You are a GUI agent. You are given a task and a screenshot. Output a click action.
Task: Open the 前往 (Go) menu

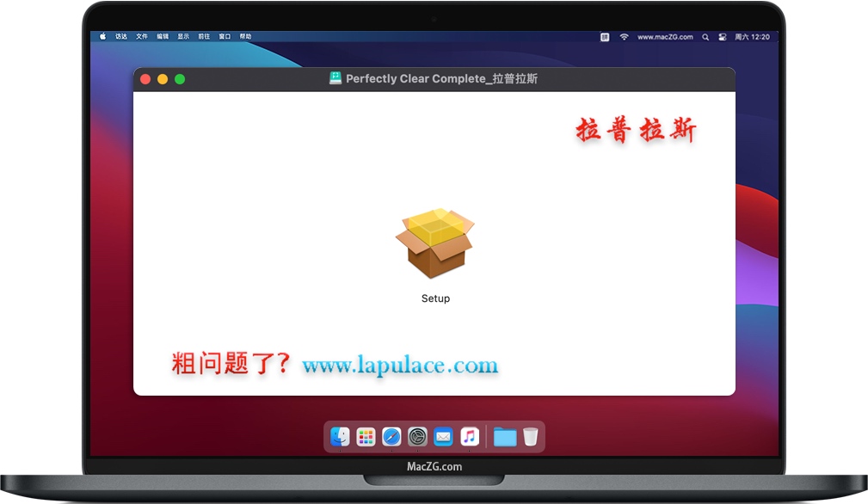pyautogui.click(x=204, y=37)
